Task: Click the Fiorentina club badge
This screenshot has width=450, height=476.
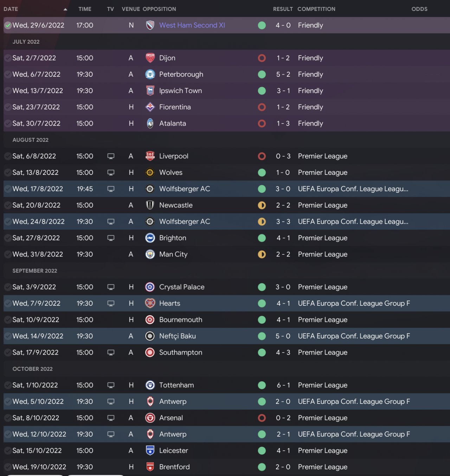Action: tap(150, 107)
